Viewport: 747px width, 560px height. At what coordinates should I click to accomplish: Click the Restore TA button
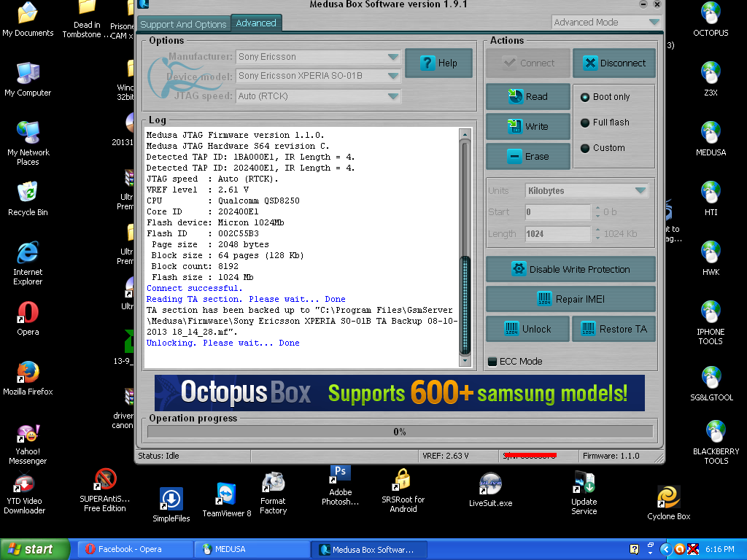[614, 329]
